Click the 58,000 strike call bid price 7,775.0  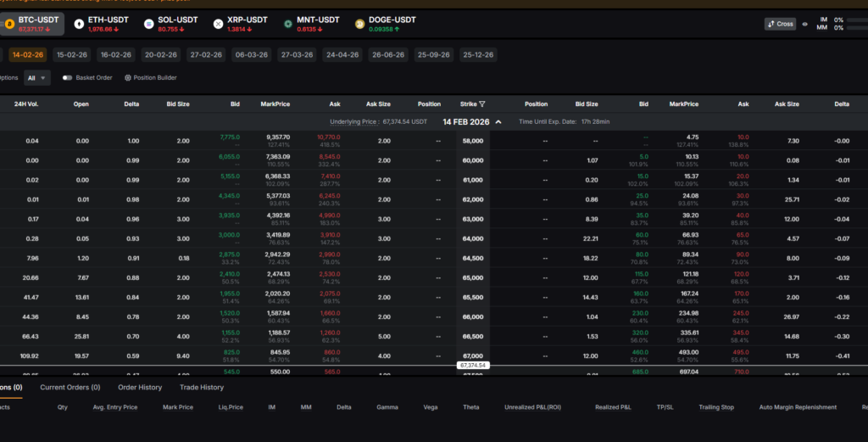click(x=230, y=136)
